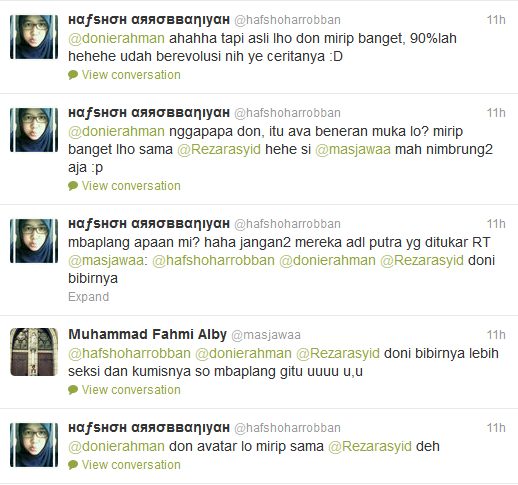View conversation of the first tweet
Image resolution: width=518 pixels, height=485 pixels.
[x=131, y=75]
